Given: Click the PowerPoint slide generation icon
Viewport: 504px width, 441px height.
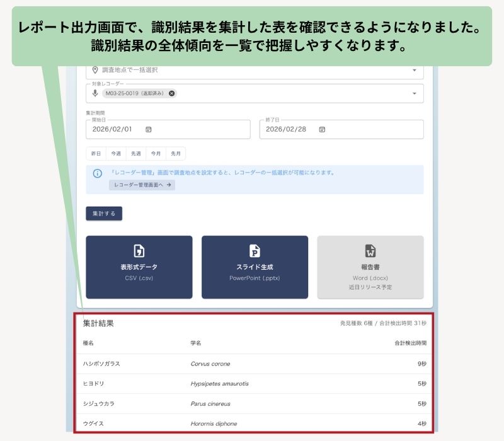Looking at the screenshot, I should pyautogui.click(x=255, y=251).
